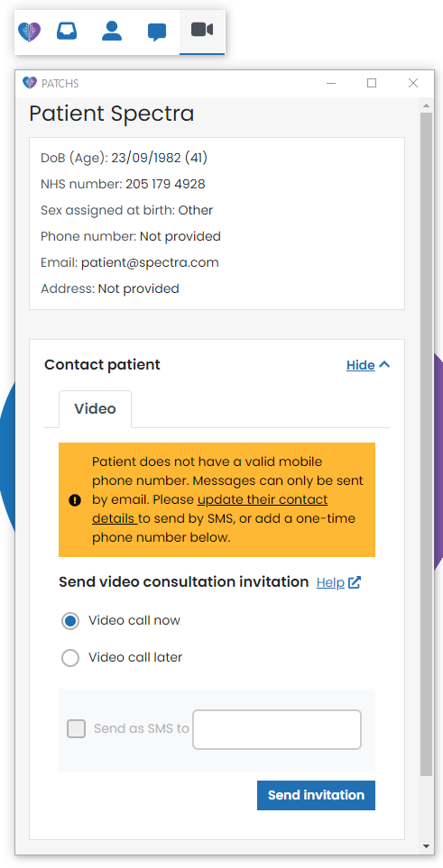The height and width of the screenshot is (868, 443).
Task: Click the scrollbar down arrow
Action: pos(426,846)
